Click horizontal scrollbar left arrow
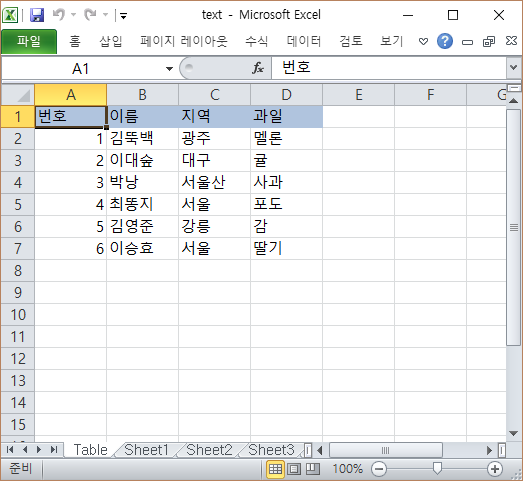Screen dimensions: 523x481 (x=320, y=450)
